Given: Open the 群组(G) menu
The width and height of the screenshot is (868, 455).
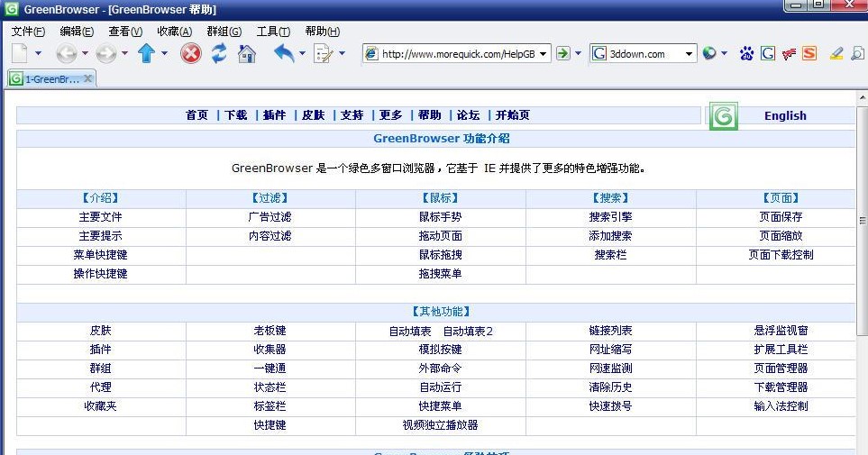Looking at the screenshot, I should click(224, 32).
